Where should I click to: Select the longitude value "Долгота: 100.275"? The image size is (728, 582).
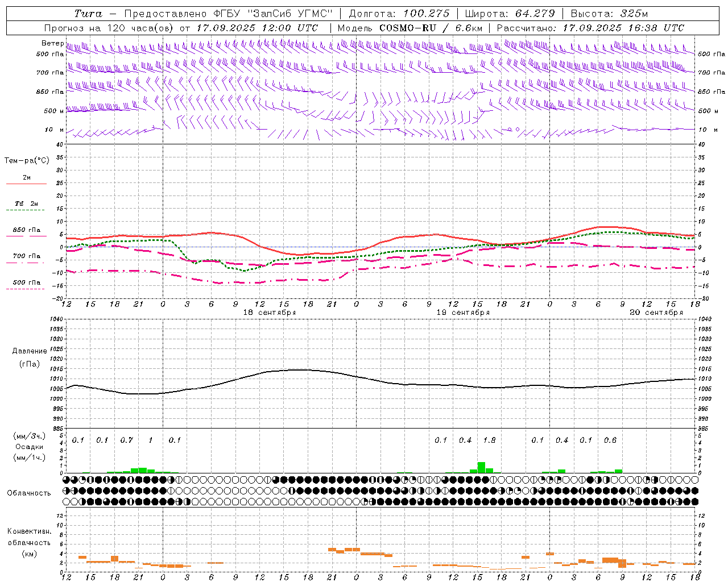point(399,14)
